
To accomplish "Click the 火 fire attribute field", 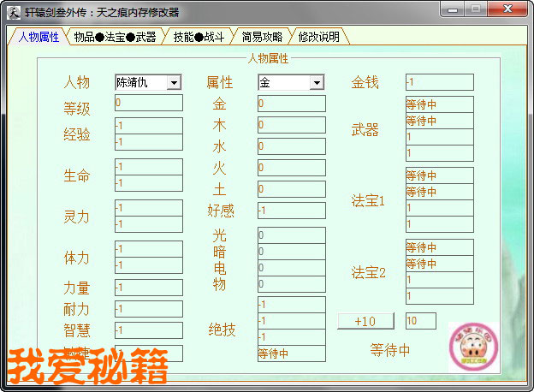I will (x=291, y=168).
